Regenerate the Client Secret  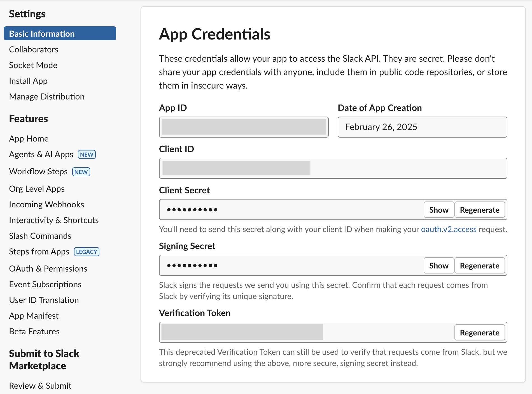(x=480, y=210)
